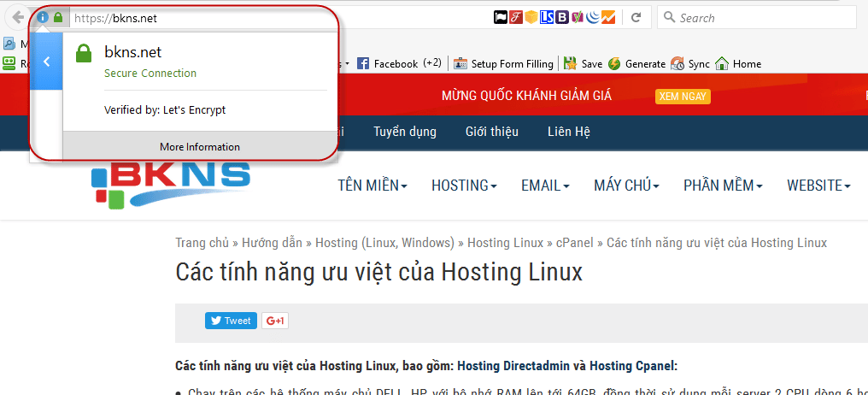Screen dimensions: 868x395
Task: Click the orange analytics chart extension icon
Action: (x=607, y=18)
